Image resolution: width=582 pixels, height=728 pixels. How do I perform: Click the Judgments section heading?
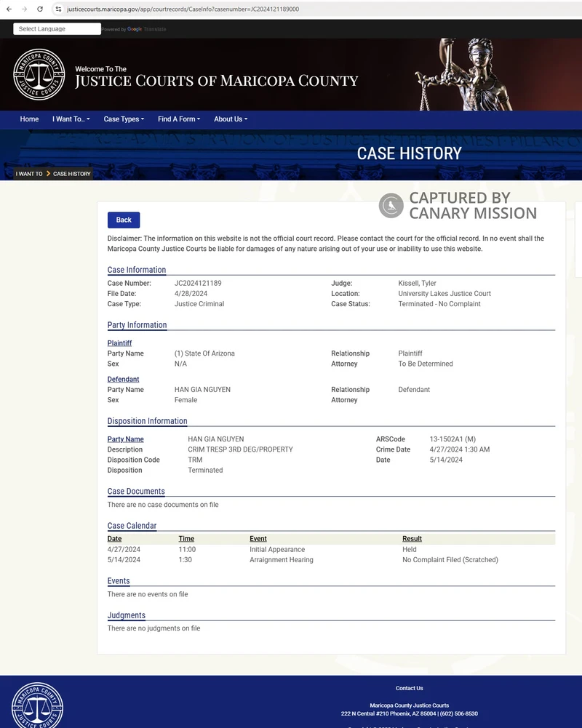[x=127, y=615]
